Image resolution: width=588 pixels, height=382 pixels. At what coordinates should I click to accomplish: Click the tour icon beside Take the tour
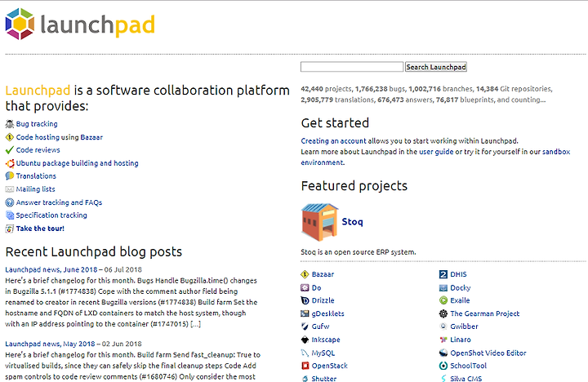pos(9,229)
